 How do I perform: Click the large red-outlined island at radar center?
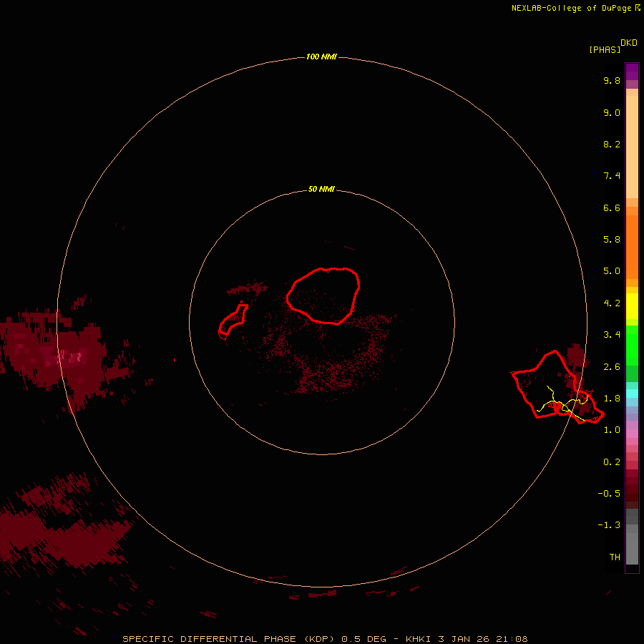point(323,296)
